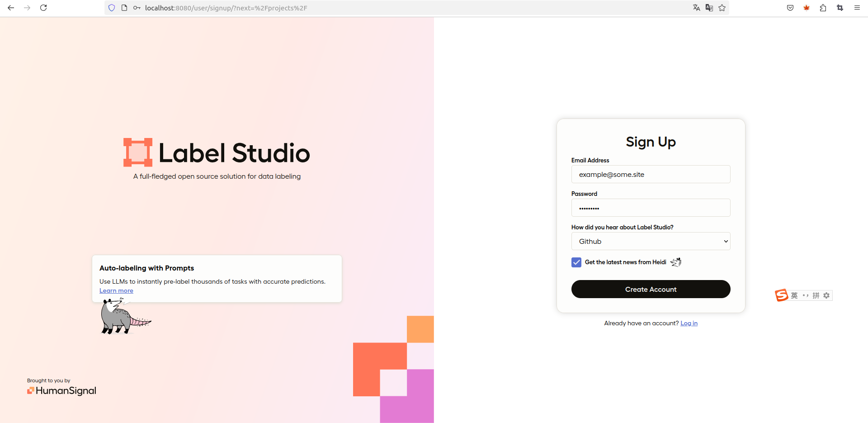Uncheck the Heidi news checkbox

click(x=576, y=262)
